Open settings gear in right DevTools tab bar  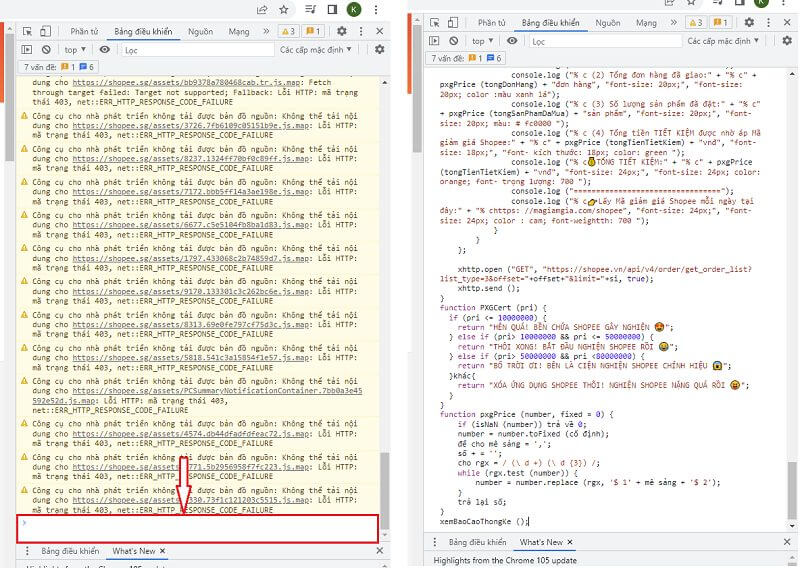[749, 22]
